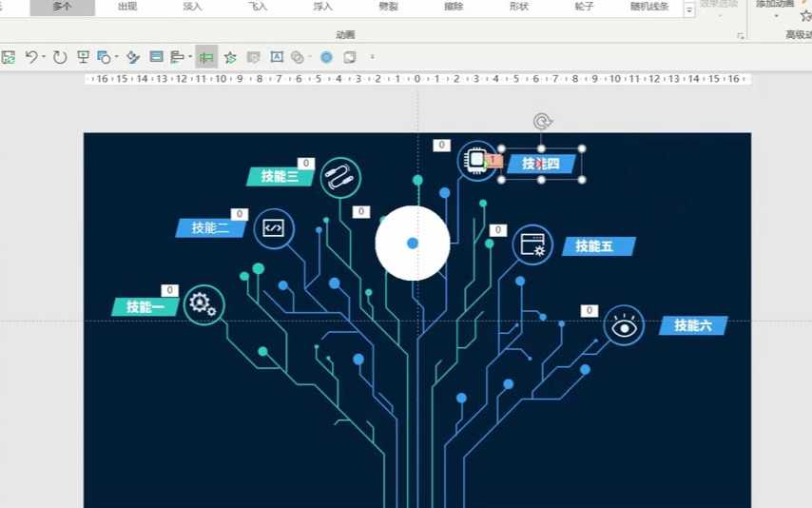This screenshot has width=812, height=508.
Task: Click the rotation handle above 技能四 box
Action: [542, 122]
